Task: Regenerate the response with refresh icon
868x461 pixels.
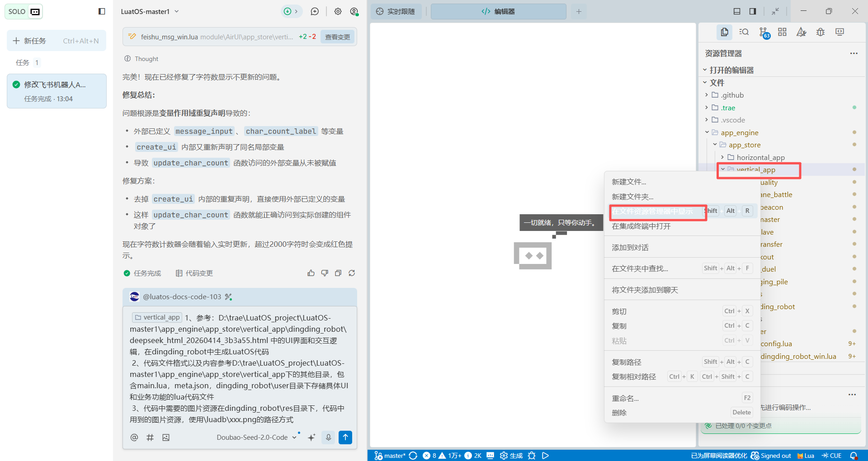Action: click(352, 273)
